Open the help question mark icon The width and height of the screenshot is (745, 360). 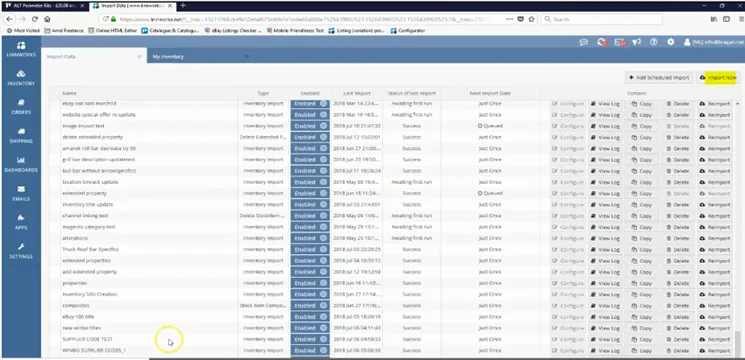click(x=654, y=42)
